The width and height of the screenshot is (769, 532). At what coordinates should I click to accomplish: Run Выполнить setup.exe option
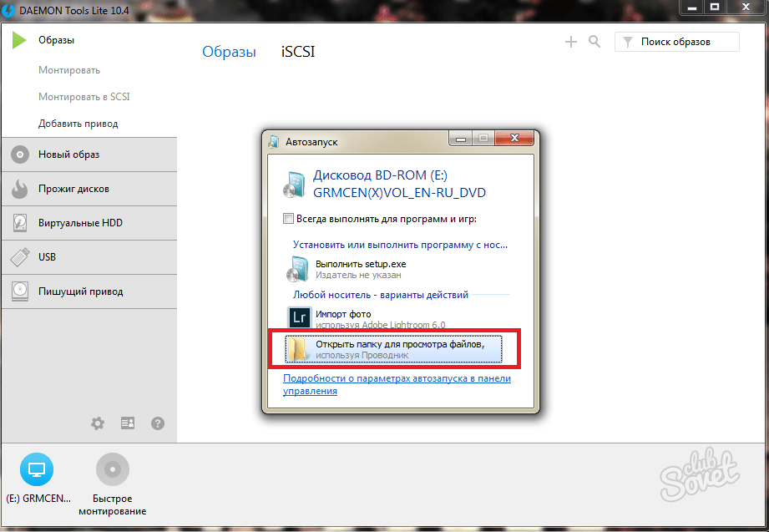coord(395,269)
